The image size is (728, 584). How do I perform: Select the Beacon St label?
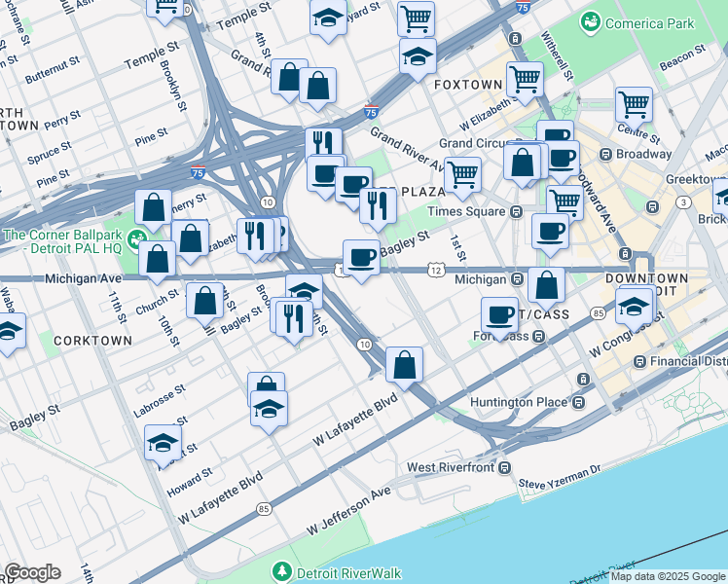(x=682, y=57)
